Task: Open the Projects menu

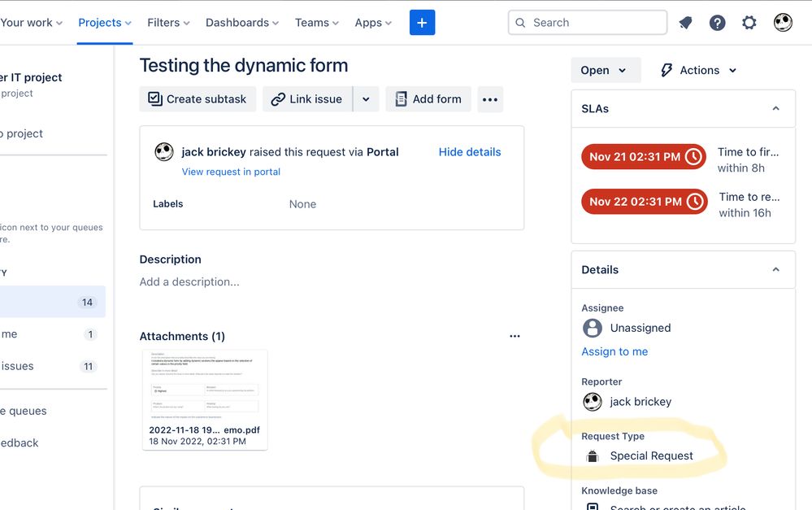Action: click(x=105, y=23)
